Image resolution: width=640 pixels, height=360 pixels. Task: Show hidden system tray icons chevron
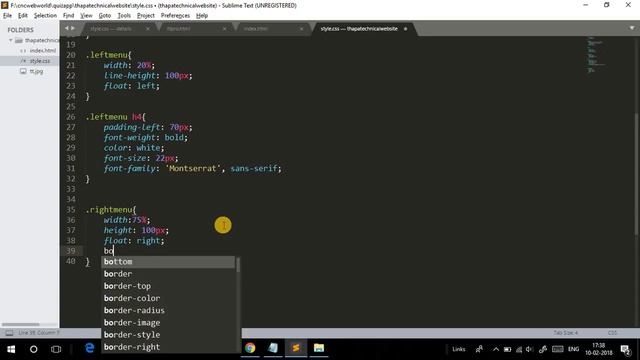[x=496, y=349]
